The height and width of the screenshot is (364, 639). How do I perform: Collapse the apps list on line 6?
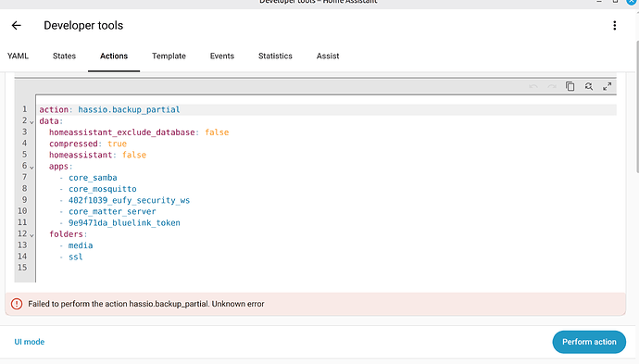31,167
